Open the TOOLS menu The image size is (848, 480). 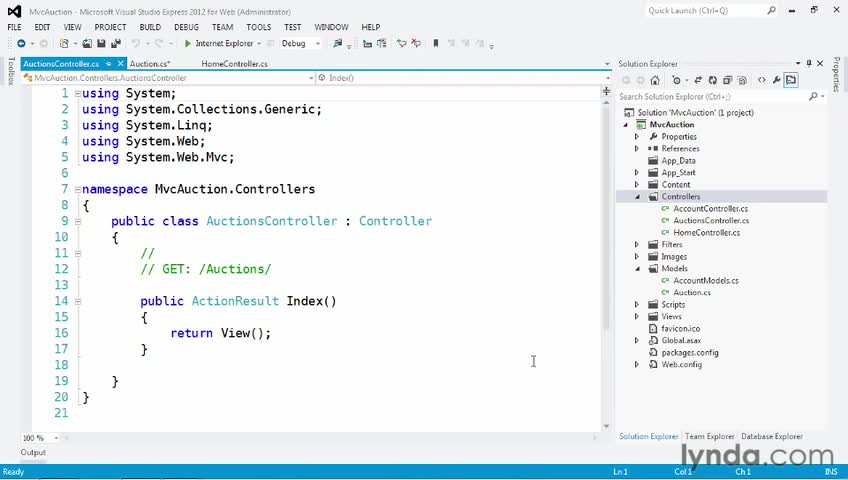click(x=259, y=27)
